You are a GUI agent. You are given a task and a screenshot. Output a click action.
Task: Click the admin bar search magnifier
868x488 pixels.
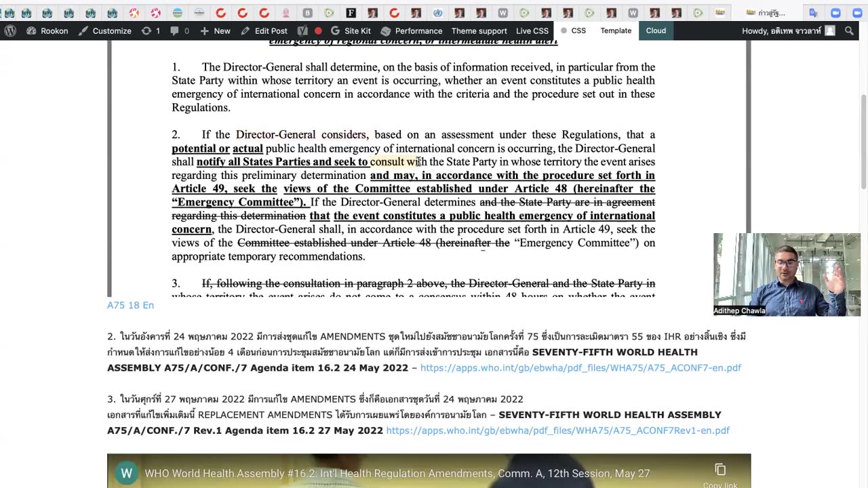[x=848, y=30]
